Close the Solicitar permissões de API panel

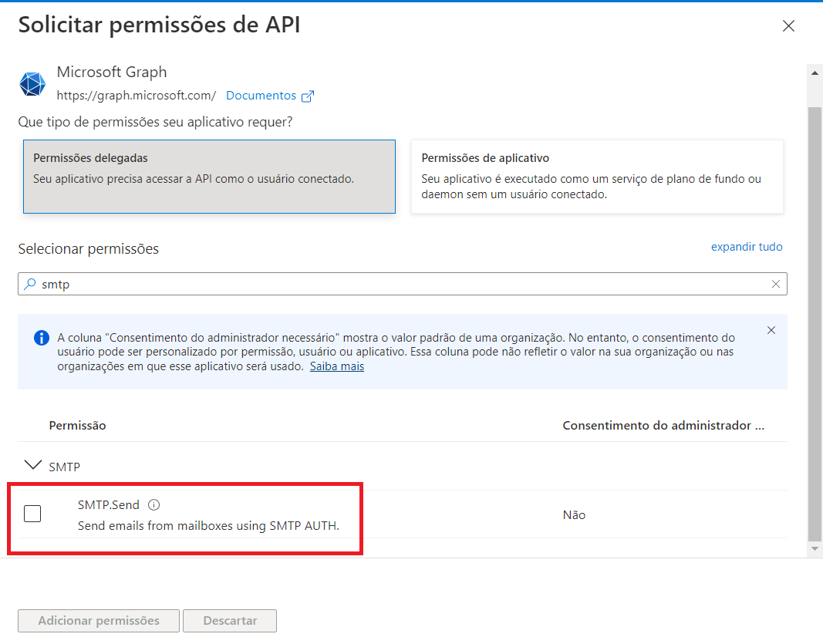[x=788, y=26]
